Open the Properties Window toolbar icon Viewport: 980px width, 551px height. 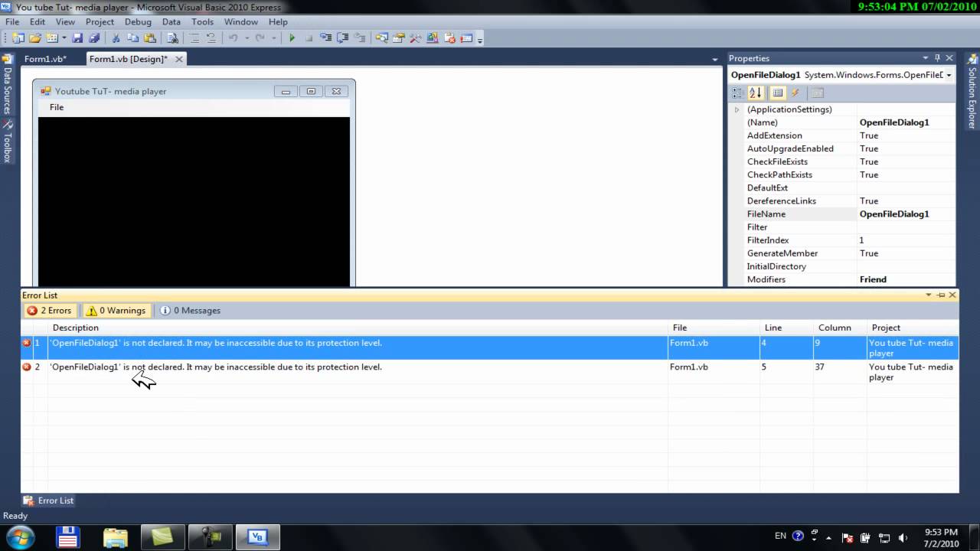(x=398, y=38)
